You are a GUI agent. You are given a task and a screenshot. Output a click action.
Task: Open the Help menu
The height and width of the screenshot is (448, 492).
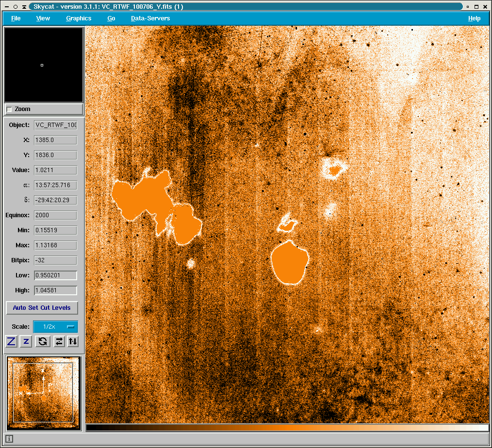click(x=474, y=18)
